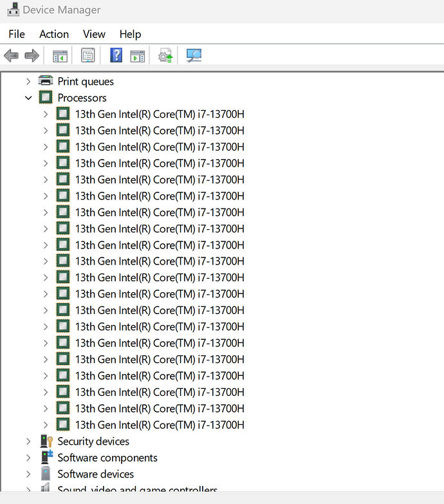
Task: Expand the Print queues category
Action: point(28,81)
